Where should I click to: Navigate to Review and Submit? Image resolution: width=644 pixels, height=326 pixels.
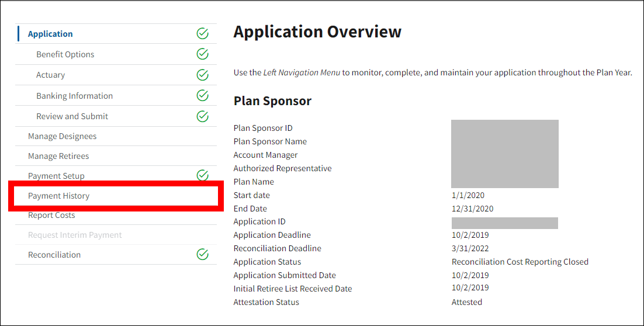[x=72, y=116]
